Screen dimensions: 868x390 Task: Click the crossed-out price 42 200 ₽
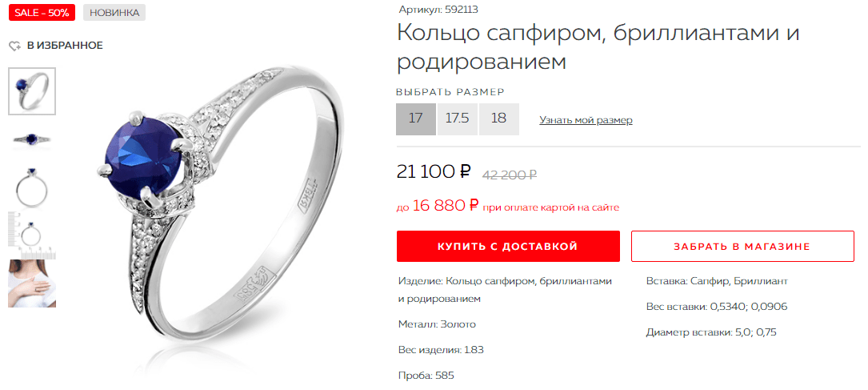click(510, 175)
